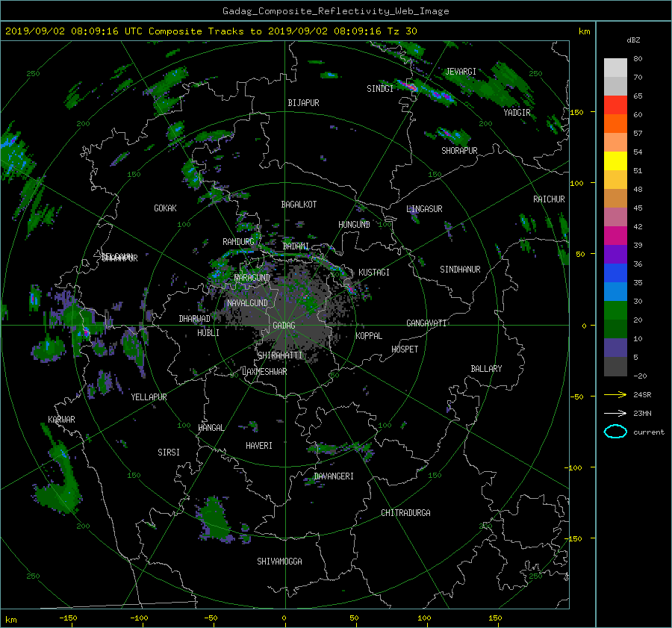Click the cyan current-position ellipse symbol
Image resolution: width=672 pixels, height=628 pixels.
point(615,432)
